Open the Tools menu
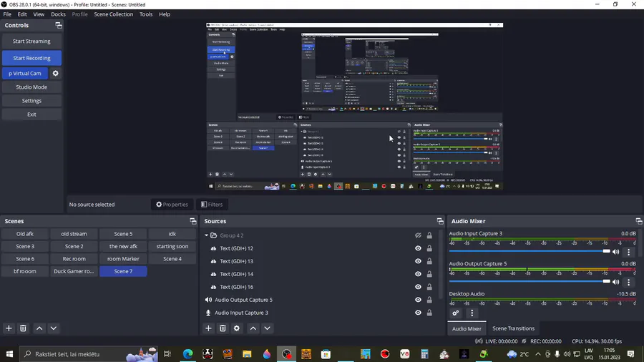Viewport: 644px width, 362px height. tap(146, 14)
